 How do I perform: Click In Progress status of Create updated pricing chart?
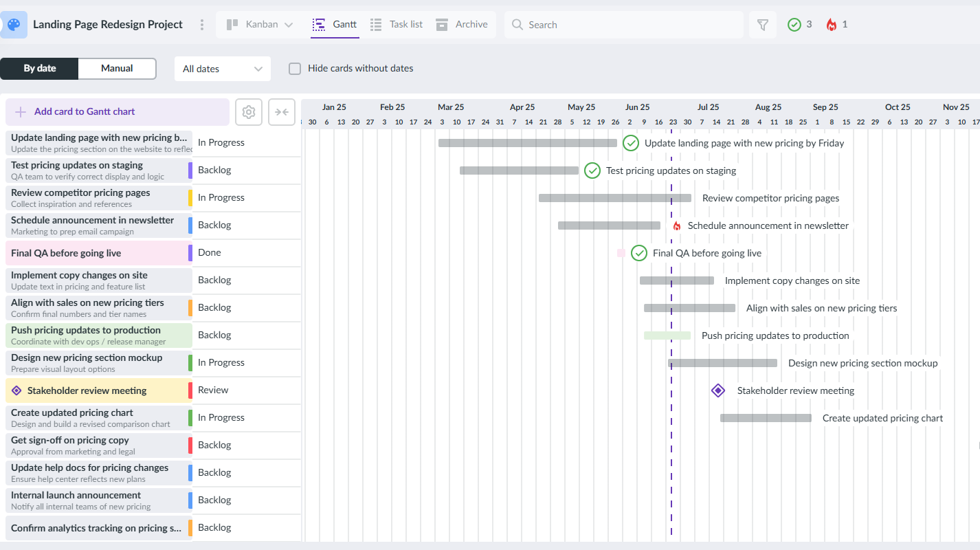221,417
